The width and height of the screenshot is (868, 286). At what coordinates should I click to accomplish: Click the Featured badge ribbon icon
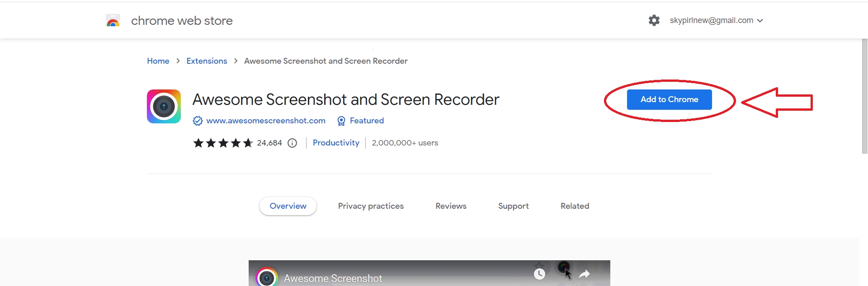click(341, 121)
